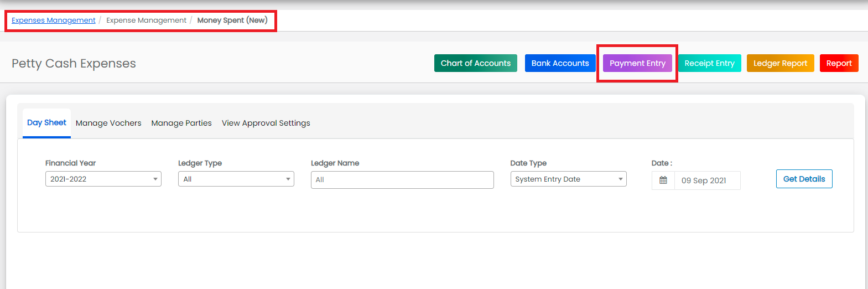
Task: Click the calendar icon beside Date field
Action: (663, 180)
